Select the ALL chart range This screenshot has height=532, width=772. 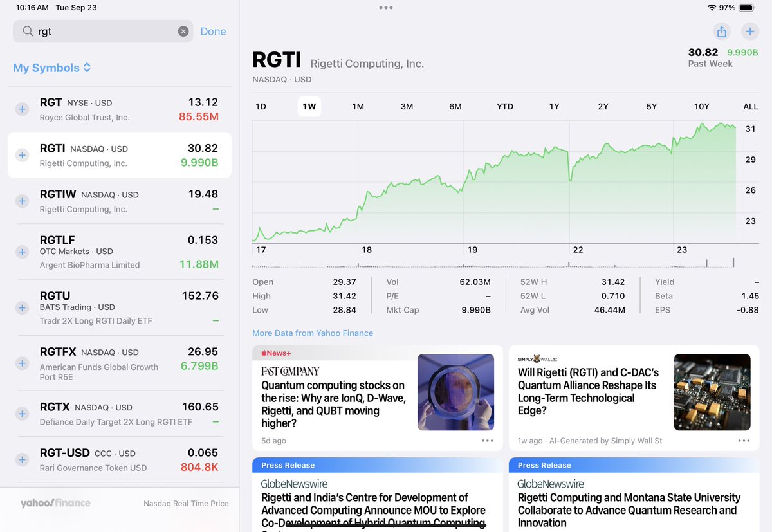pyautogui.click(x=751, y=107)
